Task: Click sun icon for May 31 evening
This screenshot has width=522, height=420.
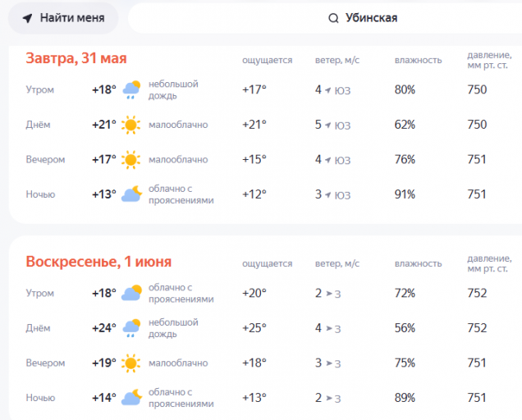Action: tap(130, 160)
